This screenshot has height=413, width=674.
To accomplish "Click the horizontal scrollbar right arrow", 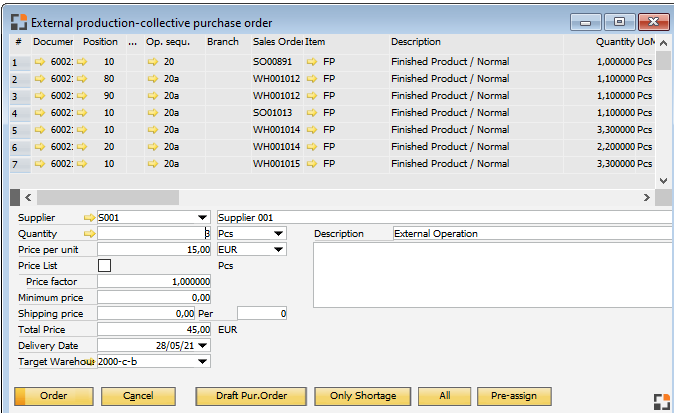I will click(646, 198).
